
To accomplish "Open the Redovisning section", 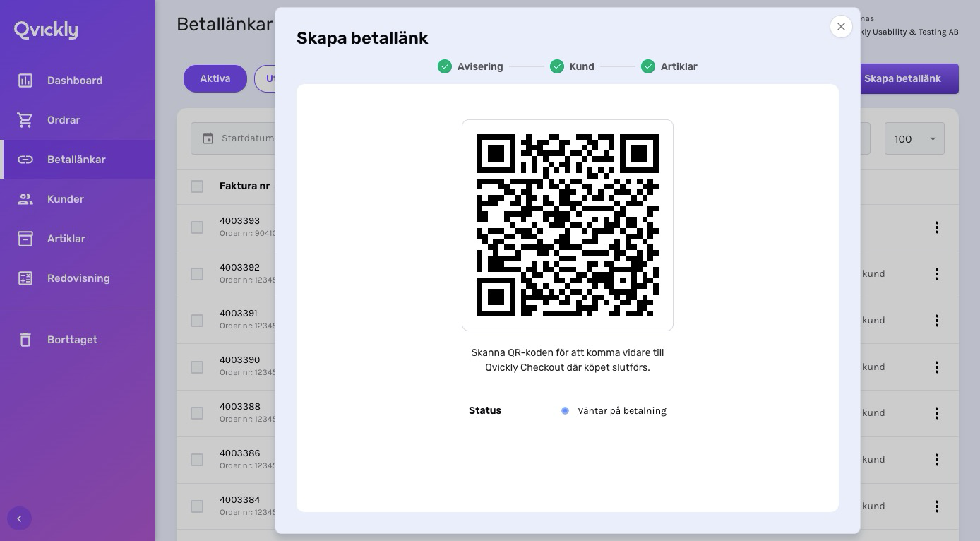I will (78, 278).
